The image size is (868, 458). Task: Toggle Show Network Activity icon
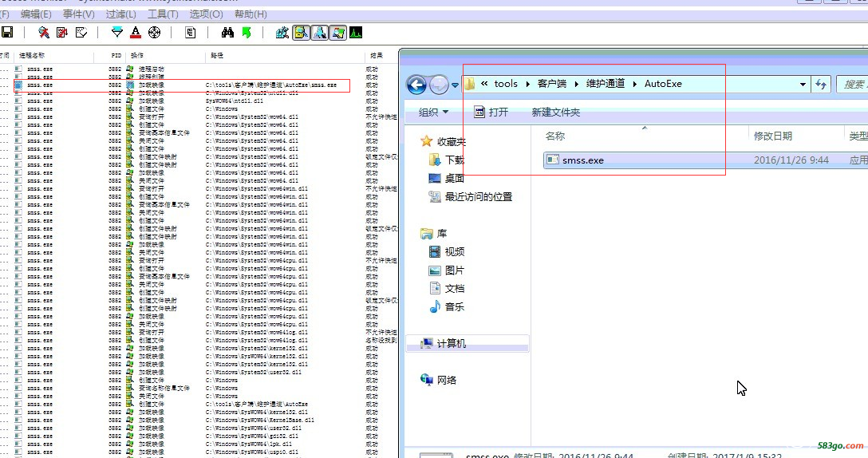pyautogui.click(x=319, y=33)
